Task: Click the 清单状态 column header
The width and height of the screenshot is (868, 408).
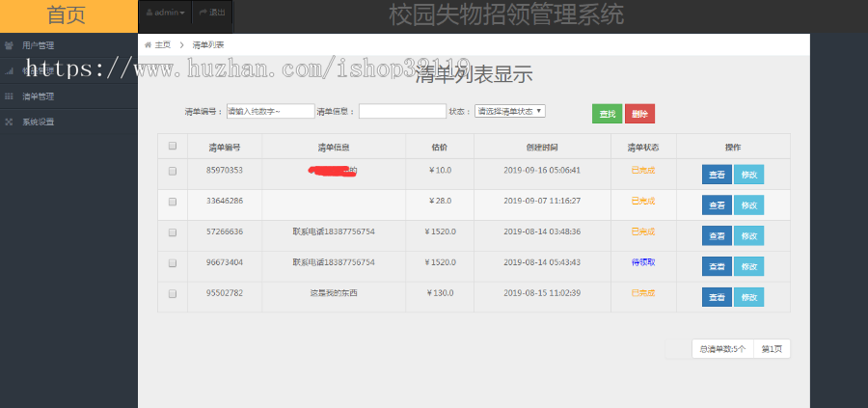Action: click(643, 148)
